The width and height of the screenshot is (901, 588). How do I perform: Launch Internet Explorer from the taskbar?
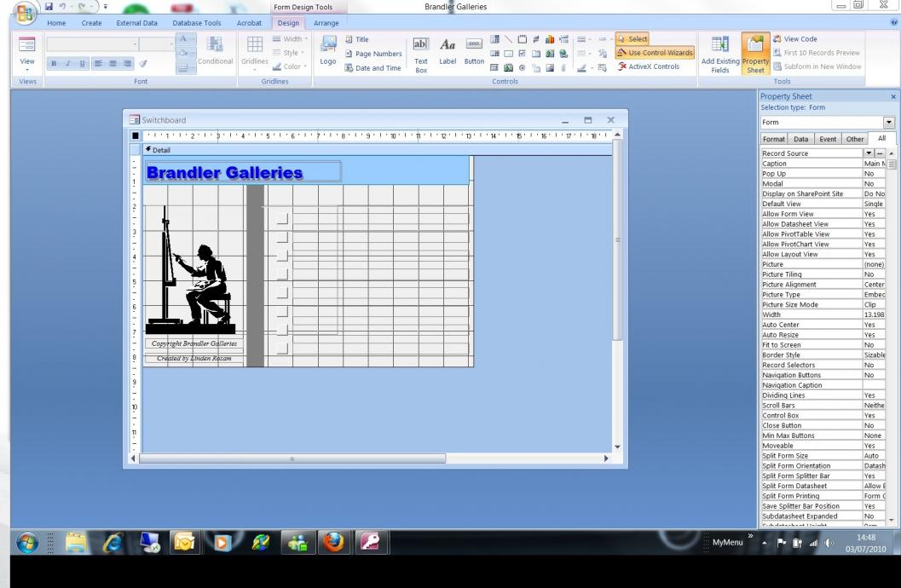[x=113, y=542]
